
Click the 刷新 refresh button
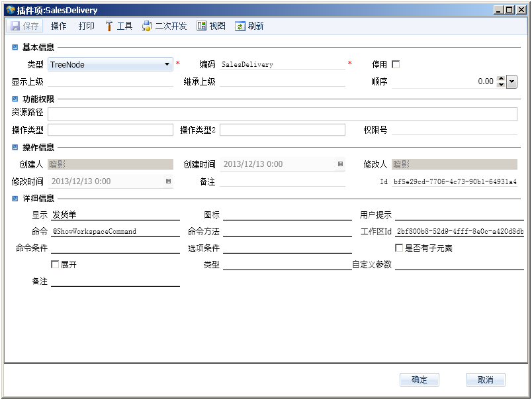pyautogui.click(x=249, y=26)
